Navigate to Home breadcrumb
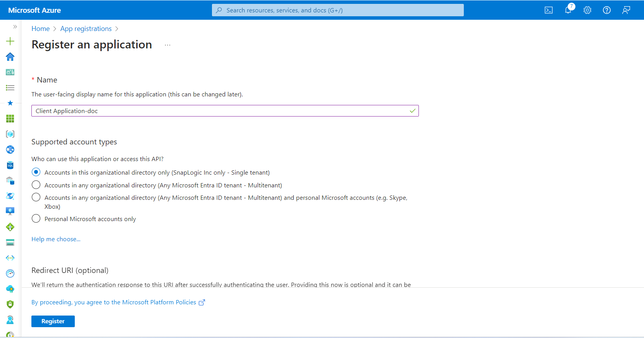This screenshot has width=644, height=338. point(40,29)
